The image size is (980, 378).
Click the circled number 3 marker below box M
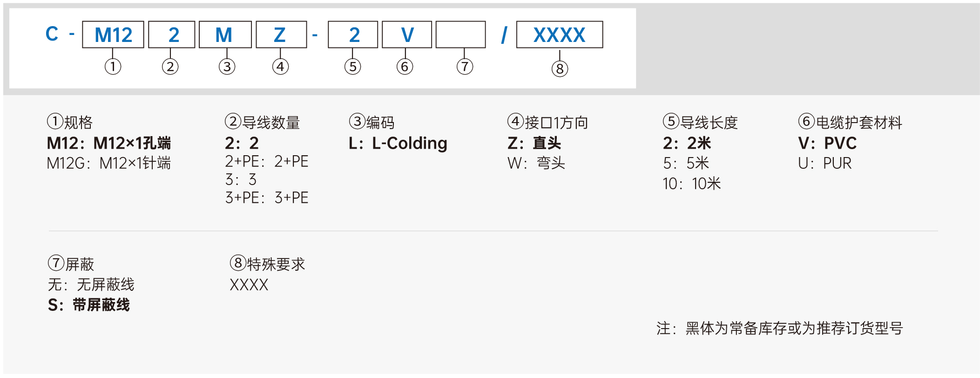[x=227, y=67]
